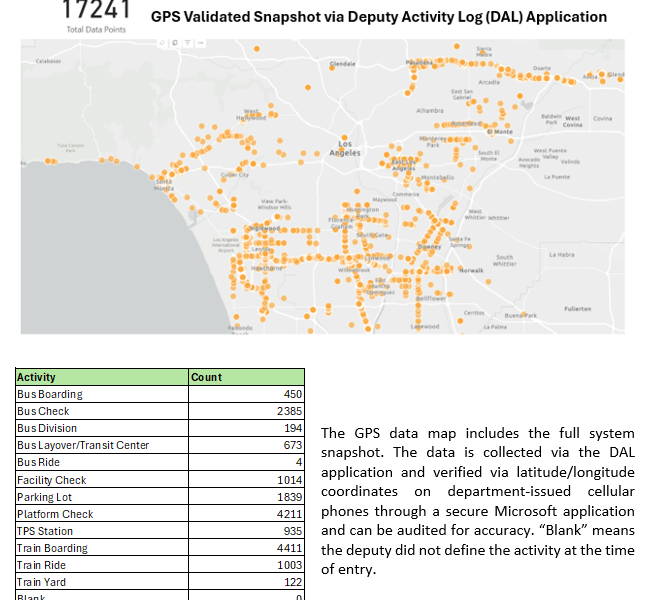Click the Los Angeles label on the map
Image resolution: width=663 pixels, height=600 pixels.
344,149
